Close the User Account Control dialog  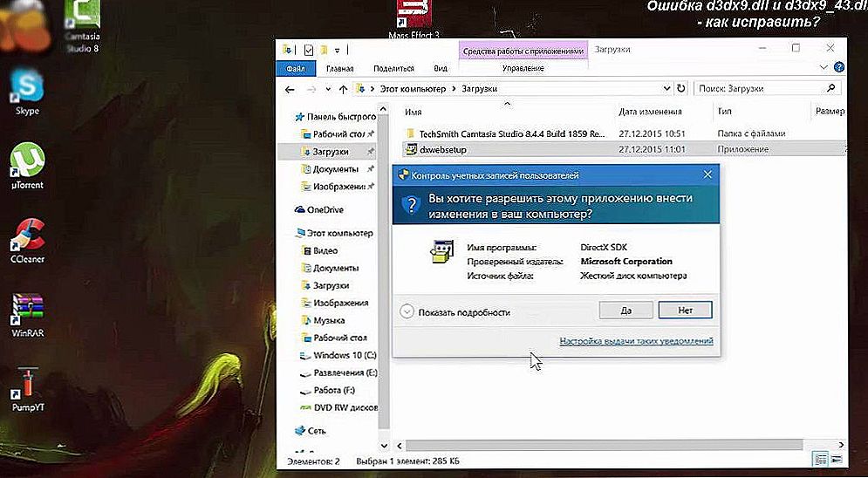pyautogui.click(x=707, y=174)
